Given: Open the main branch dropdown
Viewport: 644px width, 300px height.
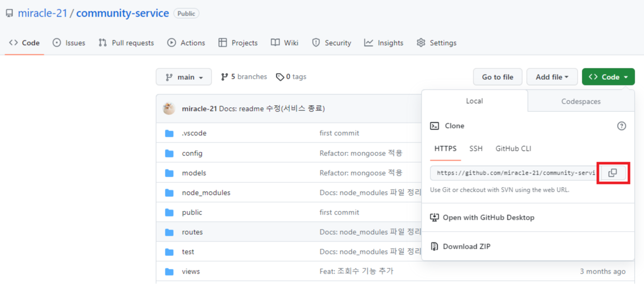Looking at the screenshot, I should click(184, 77).
